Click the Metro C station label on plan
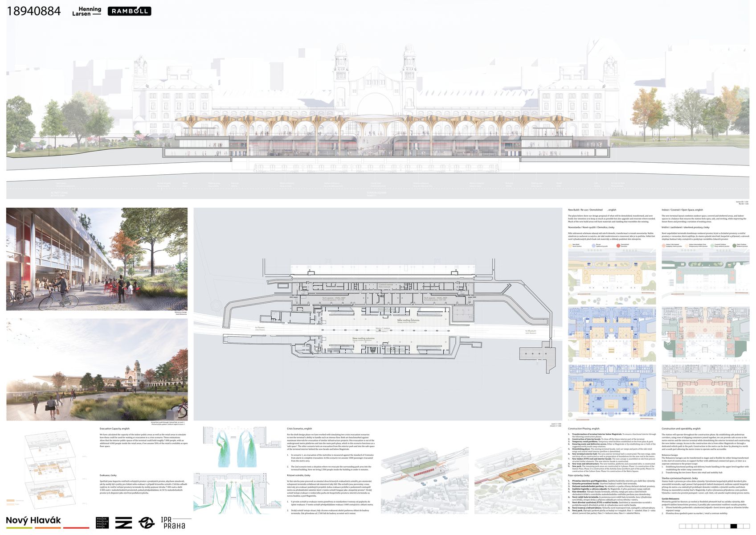Viewport: 756px width, 535px height. click(383, 329)
